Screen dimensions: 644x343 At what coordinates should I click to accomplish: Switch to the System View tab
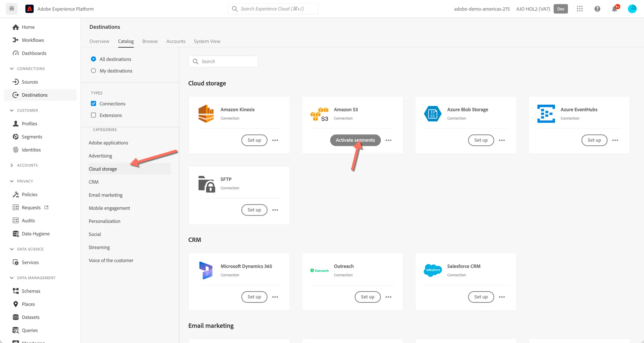coord(207,41)
